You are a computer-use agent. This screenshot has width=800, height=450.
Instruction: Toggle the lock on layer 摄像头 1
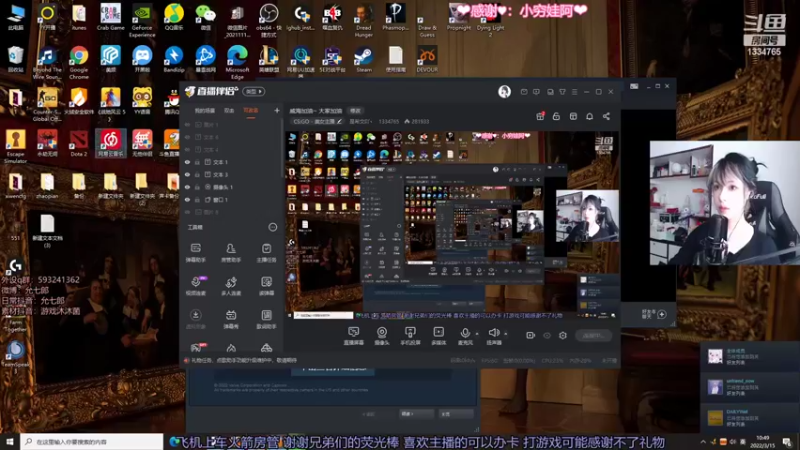coord(197,187)
